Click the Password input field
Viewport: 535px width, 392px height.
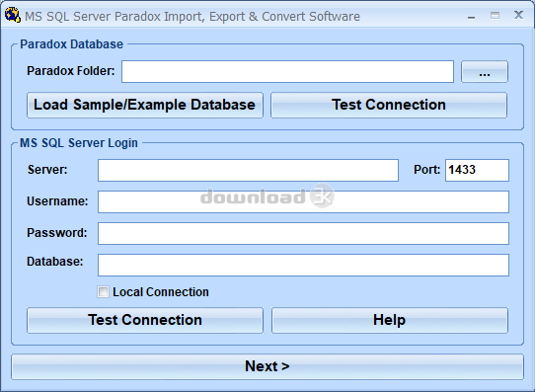[303, 234]
